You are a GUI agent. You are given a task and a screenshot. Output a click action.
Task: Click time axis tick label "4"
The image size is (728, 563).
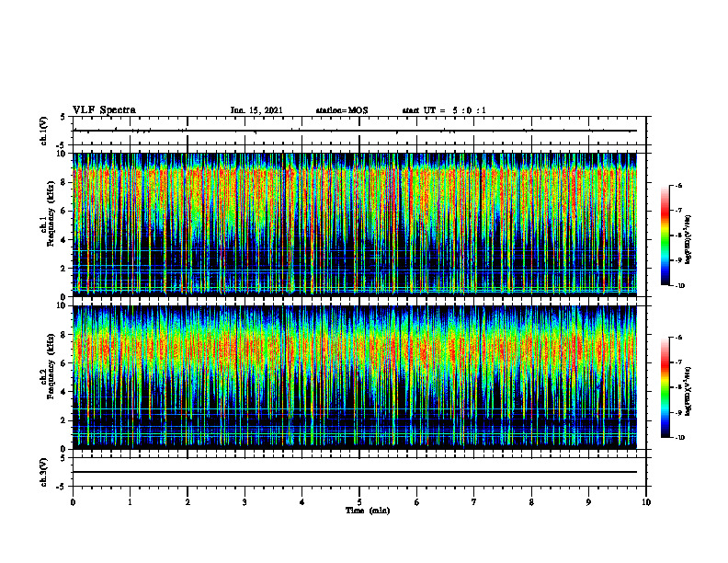302,502
